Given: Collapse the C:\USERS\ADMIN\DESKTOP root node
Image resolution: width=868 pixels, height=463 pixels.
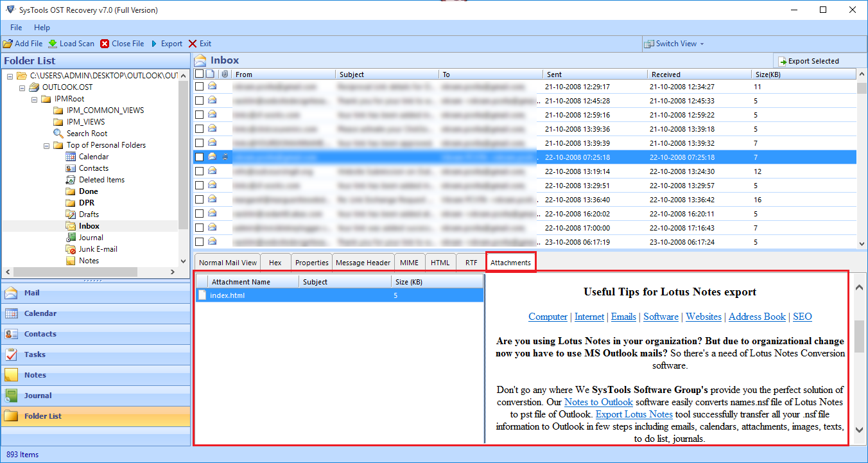Looking at the screenshot, I should point(10,76).
